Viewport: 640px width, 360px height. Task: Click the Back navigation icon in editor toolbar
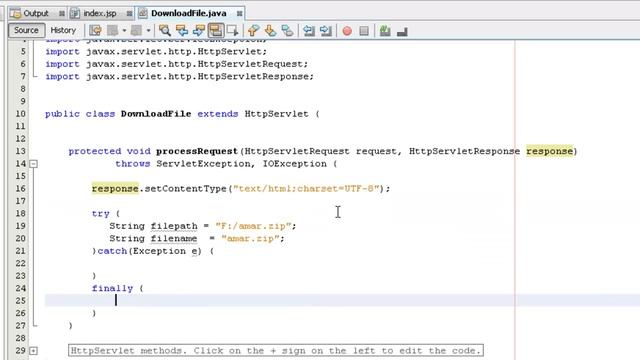click(113, 31)
